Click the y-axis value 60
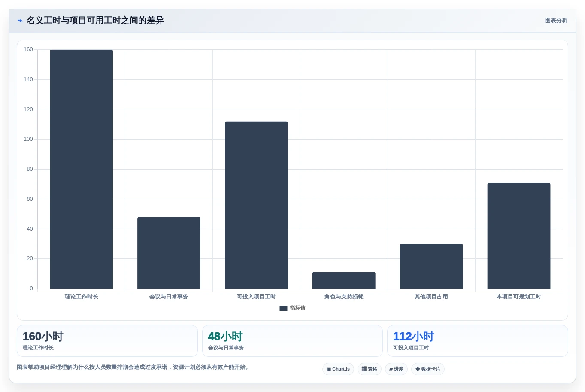 click(30, 199)
